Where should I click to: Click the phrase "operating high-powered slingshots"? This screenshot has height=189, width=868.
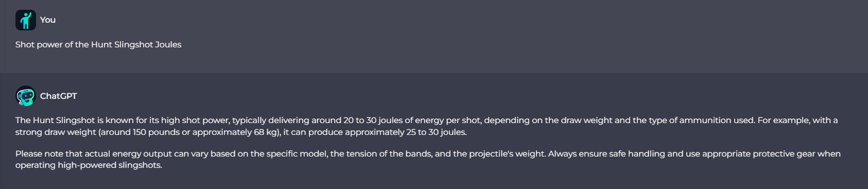pyautogui.click(x=88, y=165)
